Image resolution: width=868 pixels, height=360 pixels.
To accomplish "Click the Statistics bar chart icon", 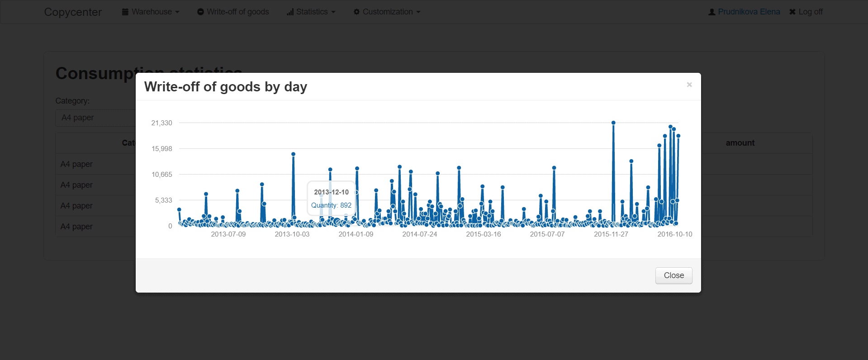I will (x=290, y=12).
